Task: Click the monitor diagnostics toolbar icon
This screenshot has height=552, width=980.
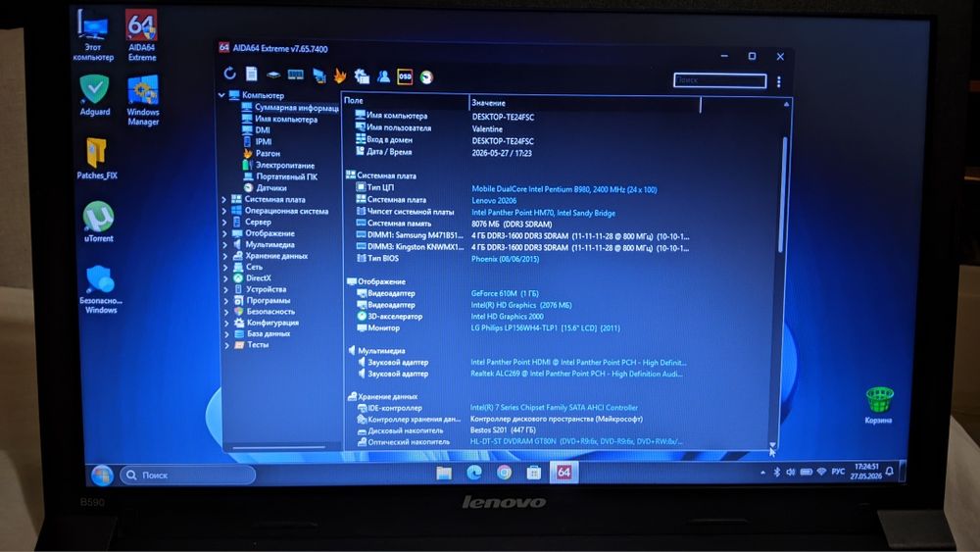Action: tap(318, 75)
